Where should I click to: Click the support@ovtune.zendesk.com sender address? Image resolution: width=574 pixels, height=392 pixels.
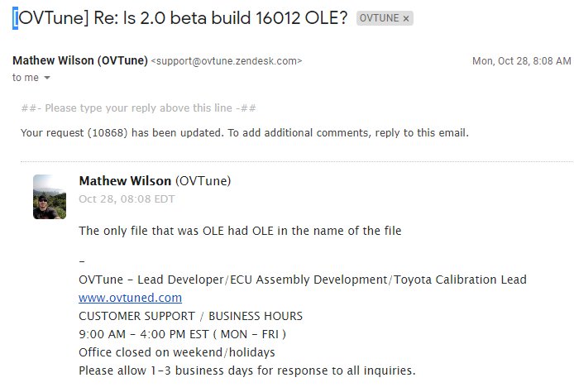tap(227, 60)
